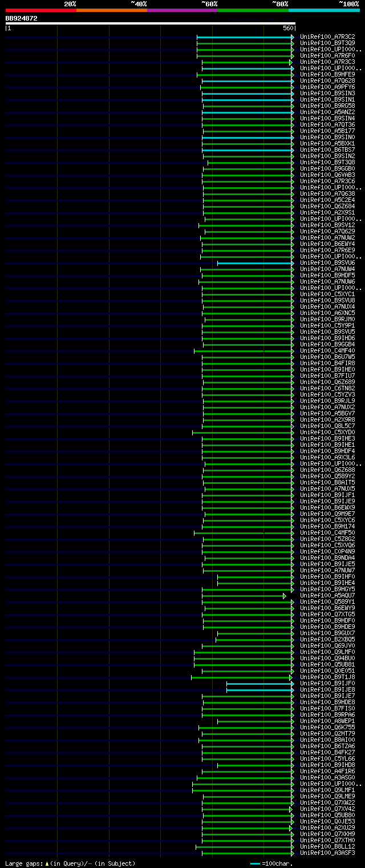Click the green ~80% identity legend bar
365x868 pixels.
pos(253,10)
